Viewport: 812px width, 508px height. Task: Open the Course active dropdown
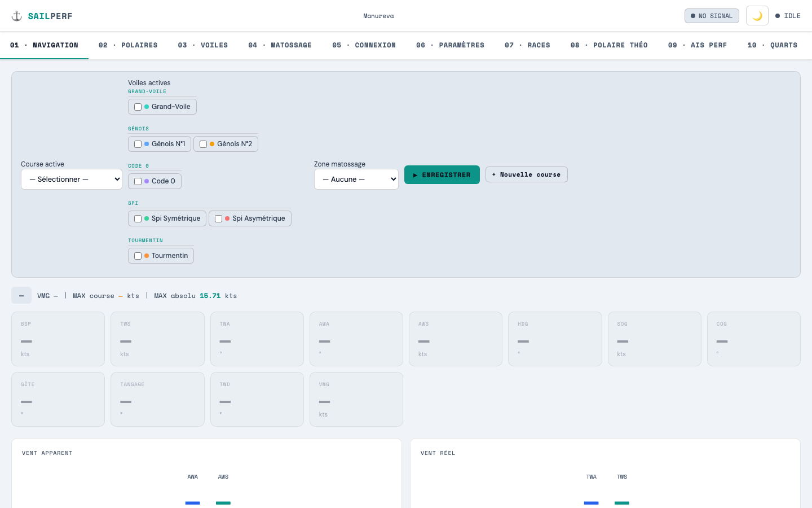click(x=72, y=179)
